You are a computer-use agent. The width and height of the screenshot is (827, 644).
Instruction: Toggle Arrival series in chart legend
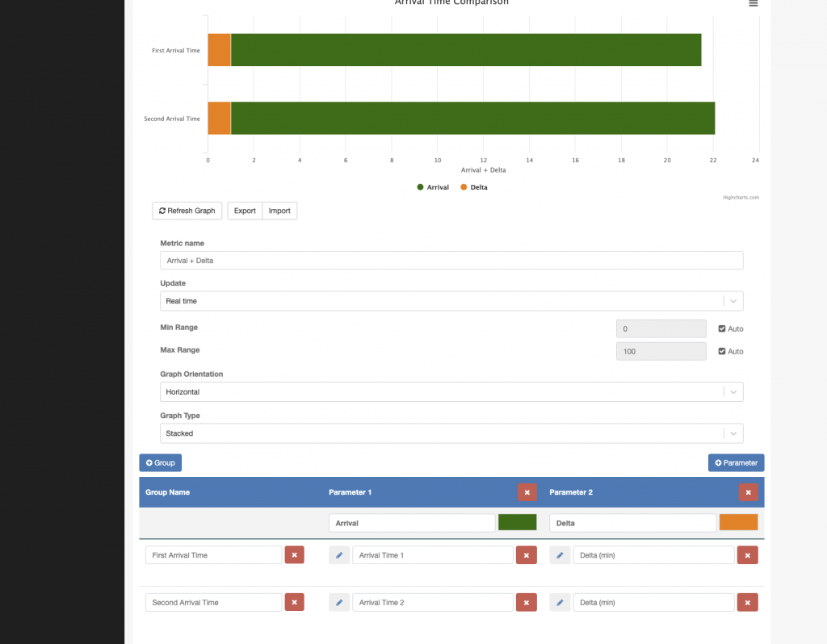(x=433, y=187)
